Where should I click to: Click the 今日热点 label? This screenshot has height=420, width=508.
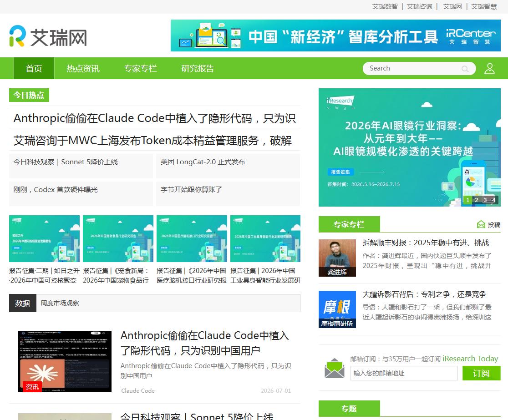coord(29,95)
